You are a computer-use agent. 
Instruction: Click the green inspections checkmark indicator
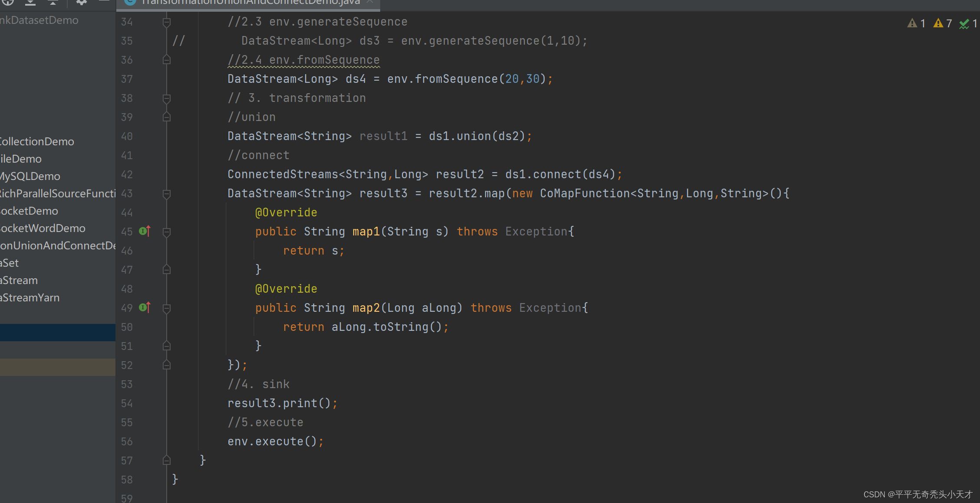(x=966, y=24)
